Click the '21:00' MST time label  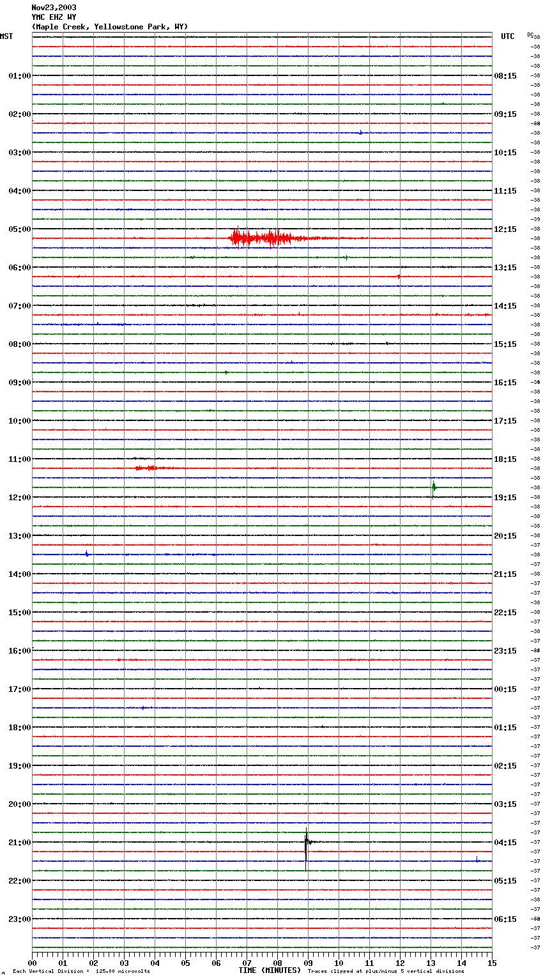pyautogui.click(x=19, y=843)
